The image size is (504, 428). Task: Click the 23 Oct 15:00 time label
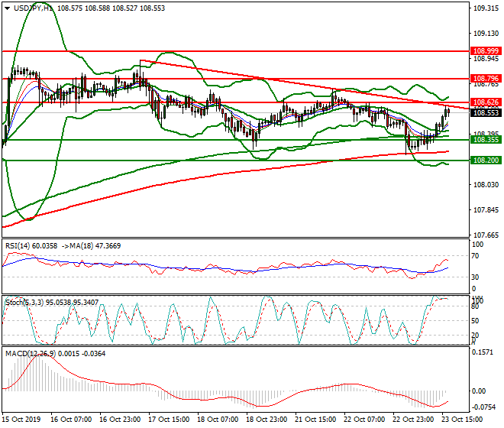pos(462,420)
